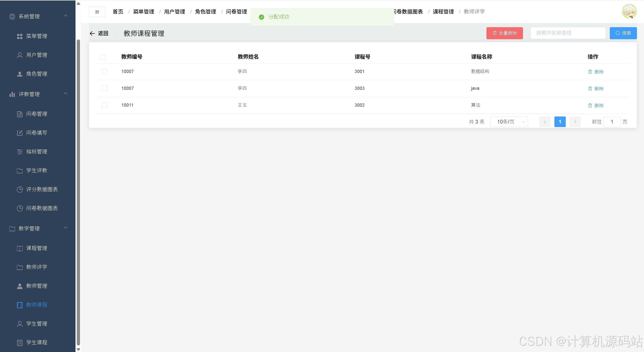Open 菜单管理 breadcrumb tab
This screenshot has height=352, width=644.
click(x=143, y=12)
